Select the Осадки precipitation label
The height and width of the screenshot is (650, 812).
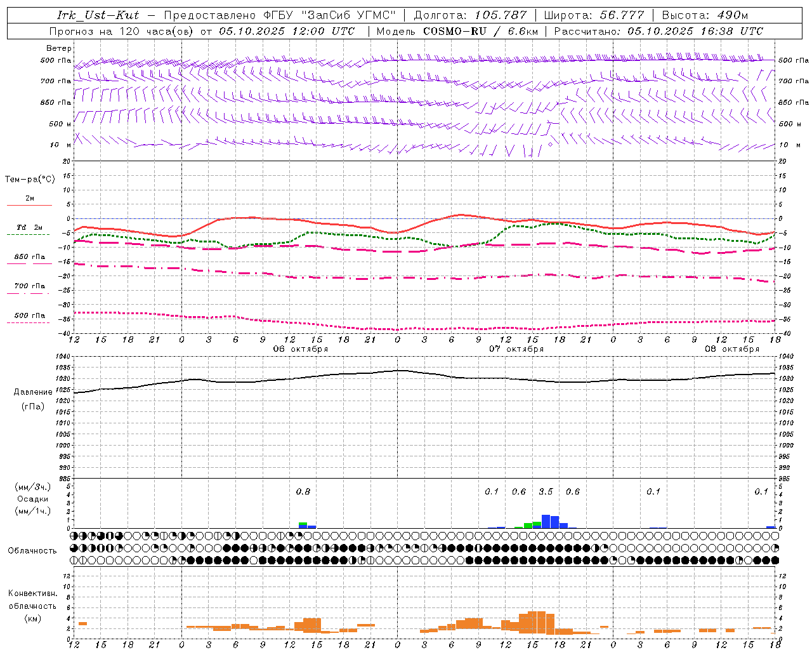pos(33,499)
